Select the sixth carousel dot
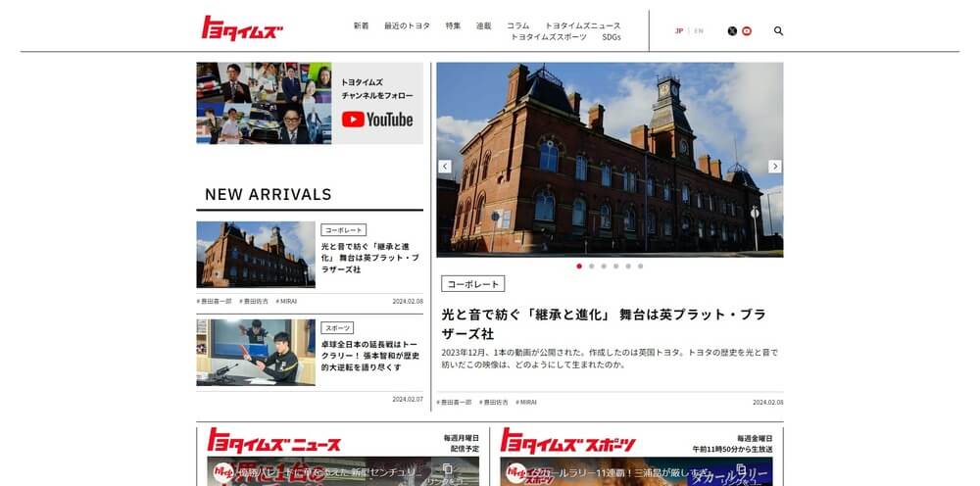Screen dimensions: 980x486 pos(640,267)
